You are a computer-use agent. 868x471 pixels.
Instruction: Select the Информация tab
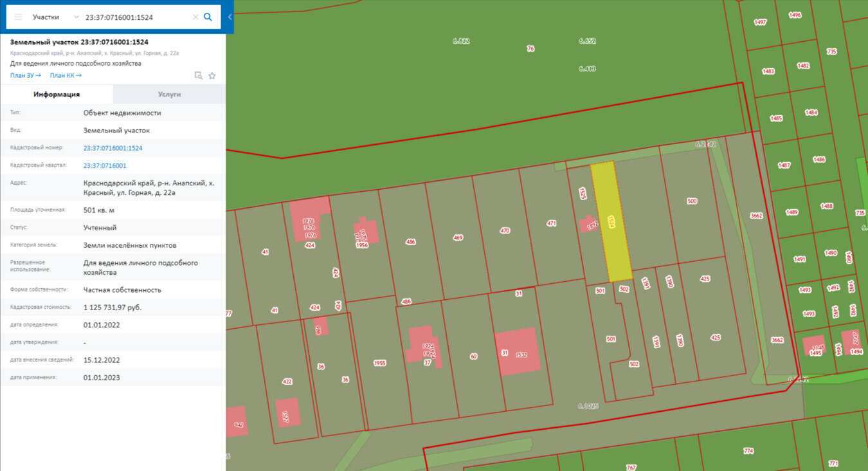[x=57, y=94]
